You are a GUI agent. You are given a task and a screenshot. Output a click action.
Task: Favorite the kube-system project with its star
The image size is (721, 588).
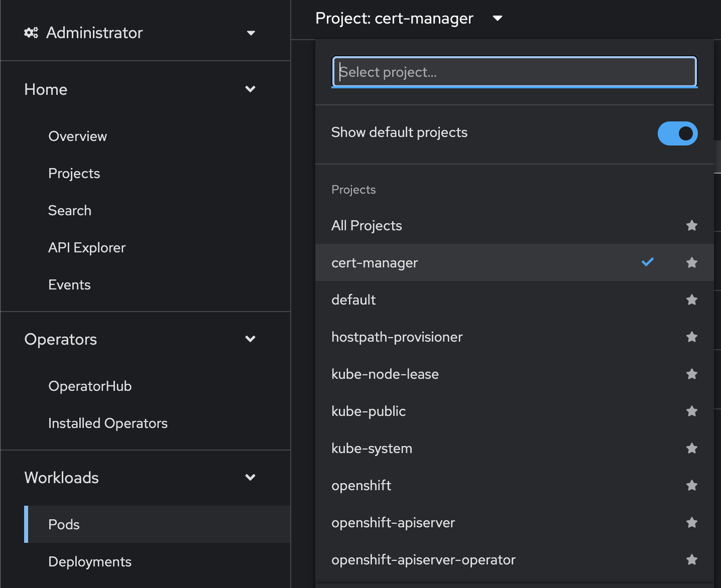(x=692, y=448)
